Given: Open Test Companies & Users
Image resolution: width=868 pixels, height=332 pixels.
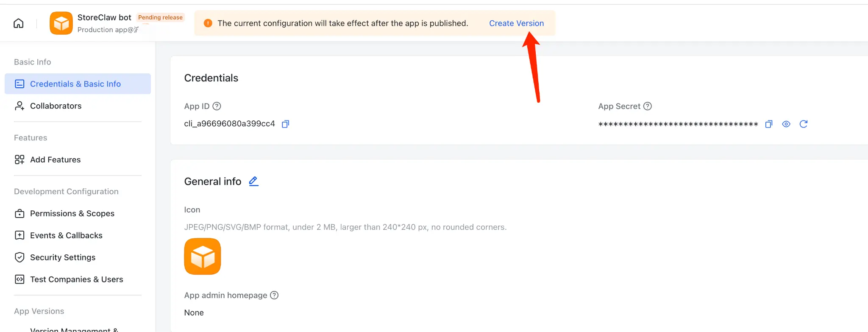Looking at the screenshot, I should click(78, 279).
